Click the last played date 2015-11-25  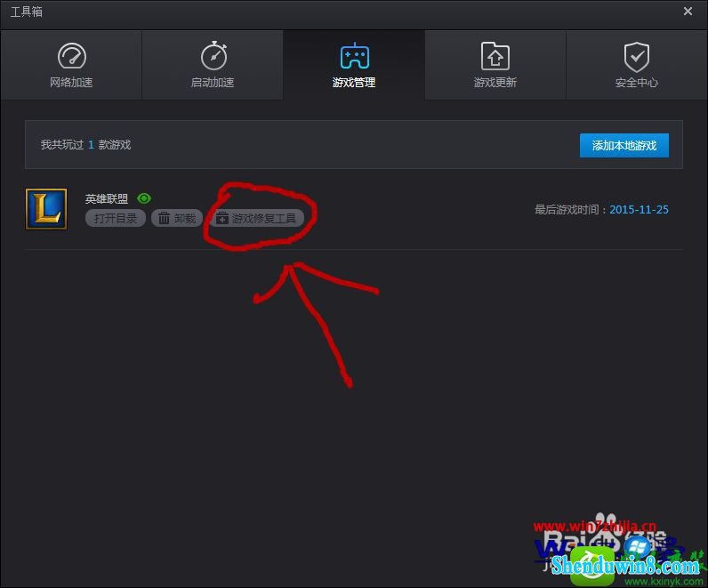[639, 210]
